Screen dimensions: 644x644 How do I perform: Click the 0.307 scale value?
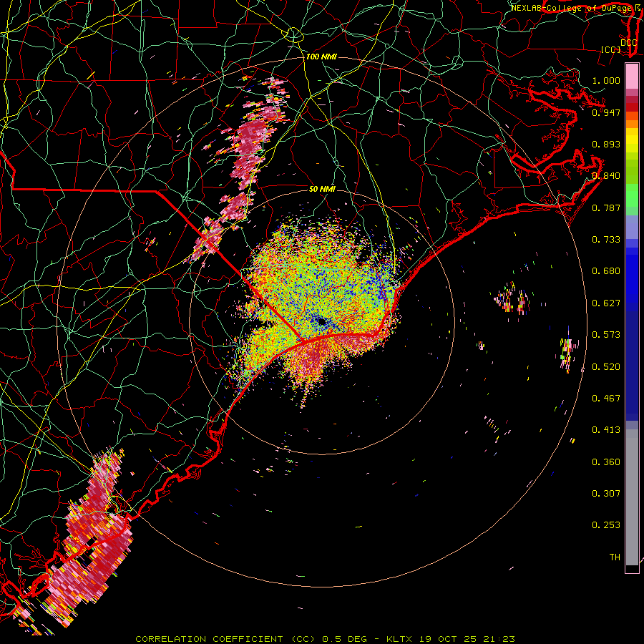point(606,494)
